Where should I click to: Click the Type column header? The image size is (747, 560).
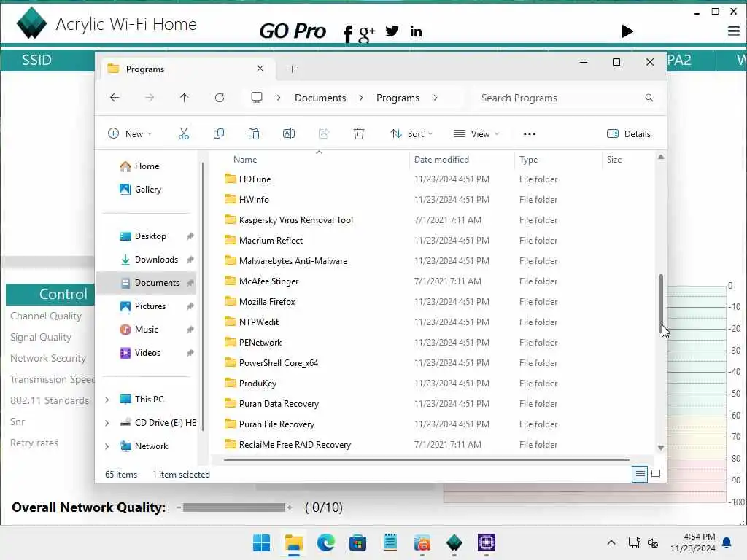528,160
